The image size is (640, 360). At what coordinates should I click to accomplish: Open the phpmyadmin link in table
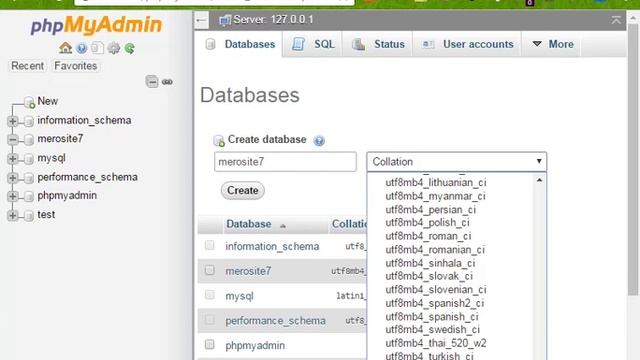[255, 345]
